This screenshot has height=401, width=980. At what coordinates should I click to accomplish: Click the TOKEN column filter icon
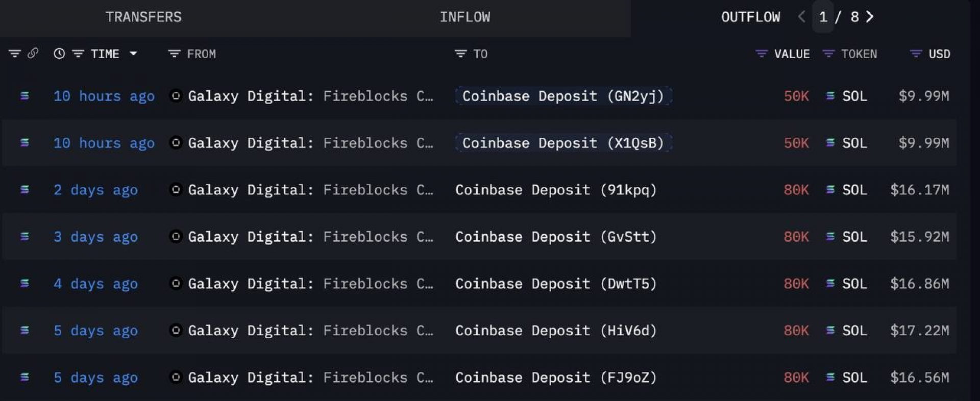point(828,54)
